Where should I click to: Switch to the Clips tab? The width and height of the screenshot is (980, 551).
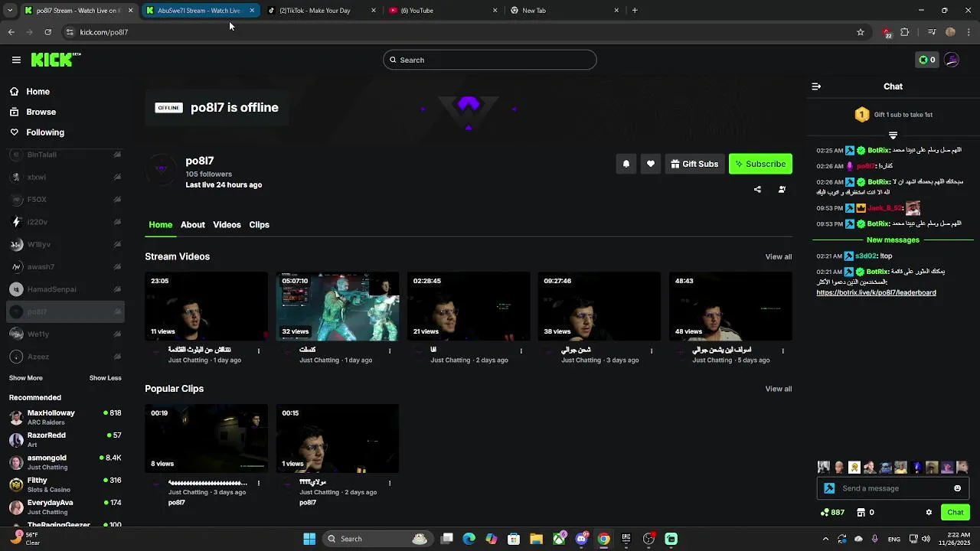tap(259, 225)
